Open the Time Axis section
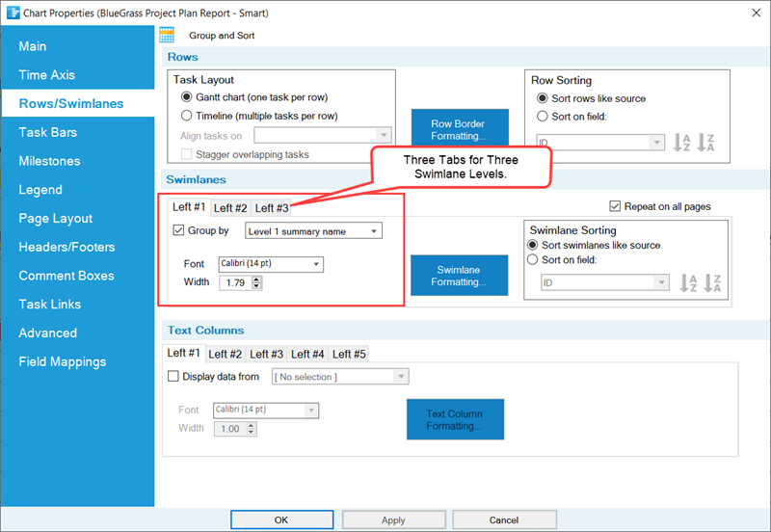Viewport: 771px width, 532px height. pos(46,75)
